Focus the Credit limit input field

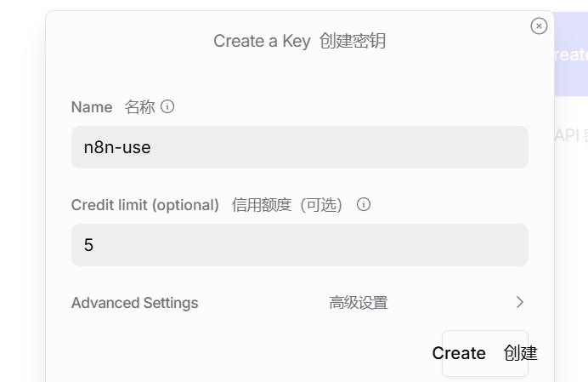(299, 245)
